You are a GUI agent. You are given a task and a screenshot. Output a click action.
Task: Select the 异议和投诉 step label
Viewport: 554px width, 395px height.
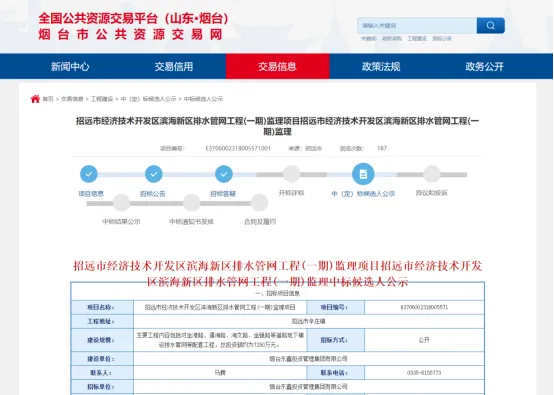pyautogui.click(x=431, y=193)
